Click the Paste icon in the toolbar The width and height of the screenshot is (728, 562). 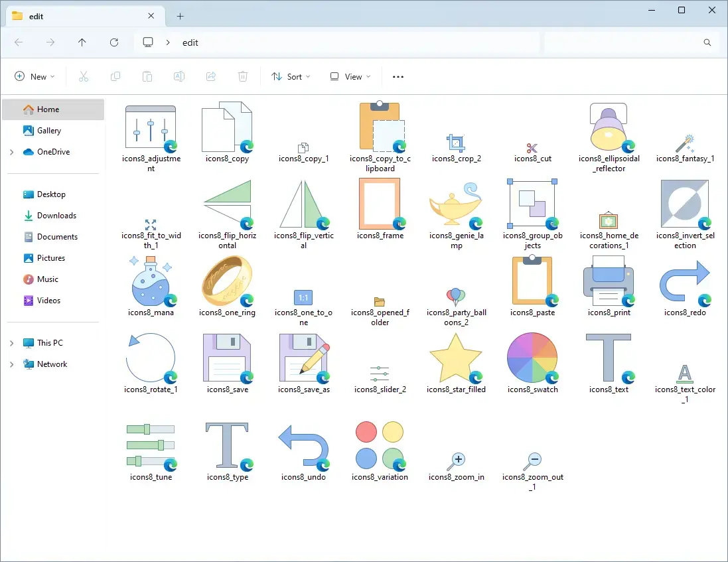147,76
